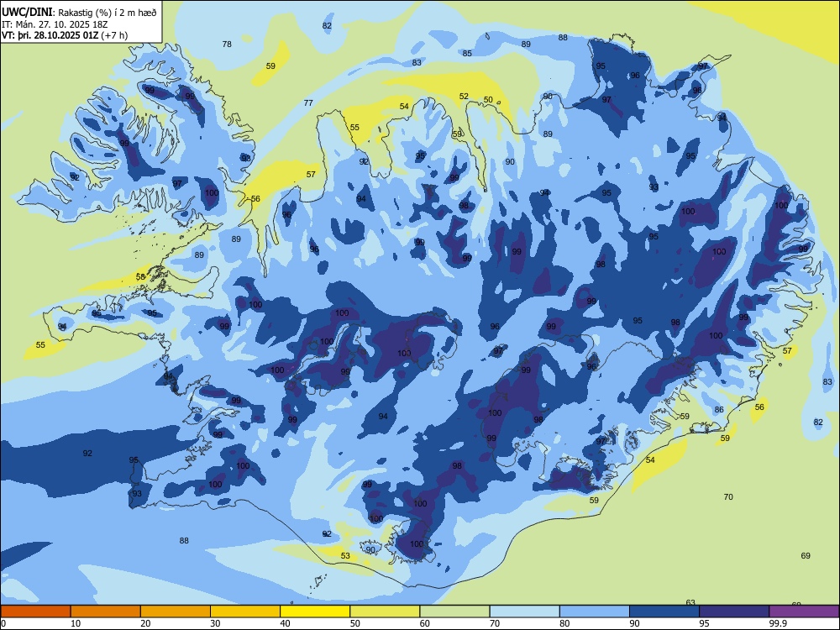840x630 pixels.
Task: Pick the pale blue 70–80 legend swatch
Action: [x=524, y=612]
